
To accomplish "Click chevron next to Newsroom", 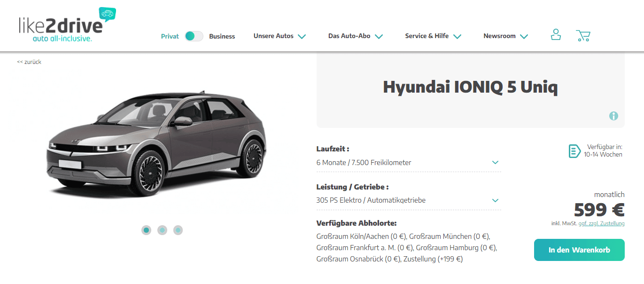I will (524, 36).
